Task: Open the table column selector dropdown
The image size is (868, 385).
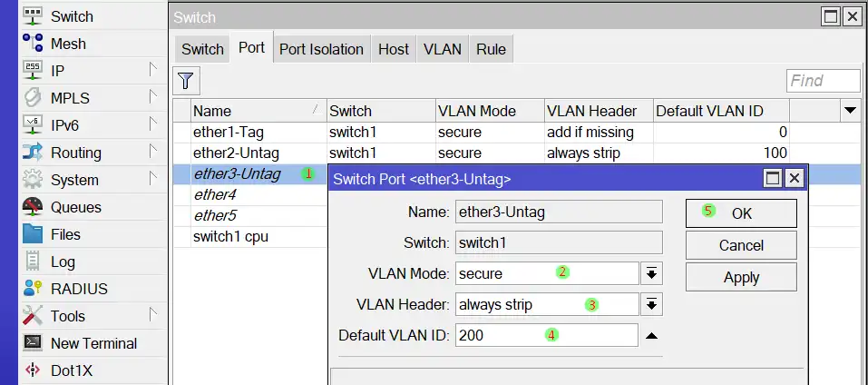Action: pyautogui.click(x=850, y=111)
